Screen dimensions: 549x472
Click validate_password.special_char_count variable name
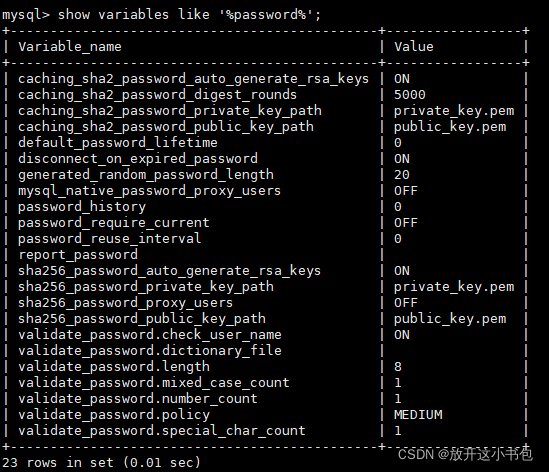tap(162, 431)
